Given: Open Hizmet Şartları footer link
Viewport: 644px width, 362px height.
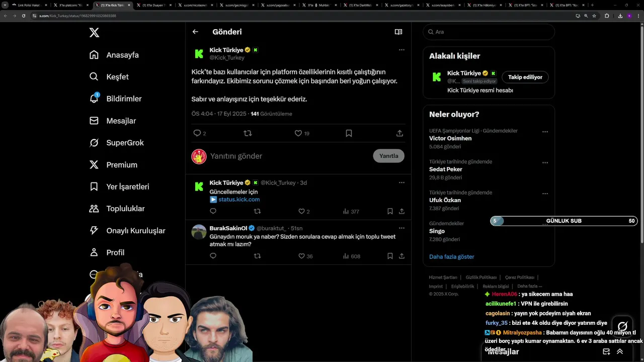Looking at the screenshot, I should pyautogui.click(x=443, y=277).
